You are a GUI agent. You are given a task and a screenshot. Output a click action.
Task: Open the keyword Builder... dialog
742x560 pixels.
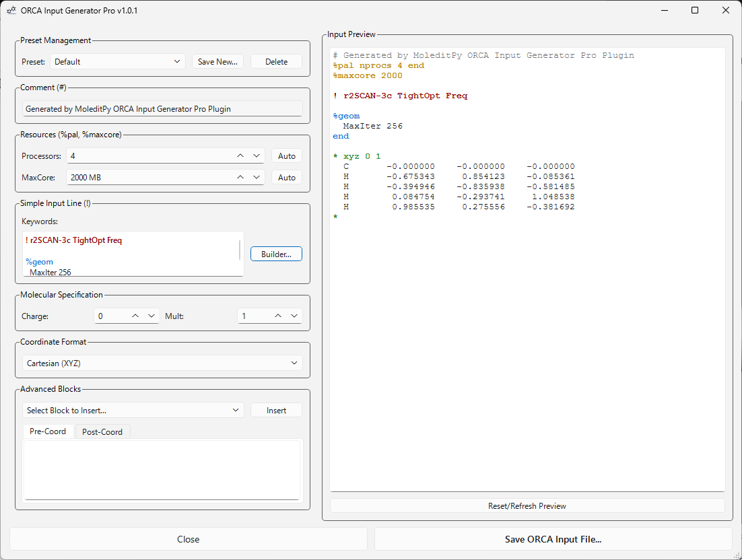(276, 254)
